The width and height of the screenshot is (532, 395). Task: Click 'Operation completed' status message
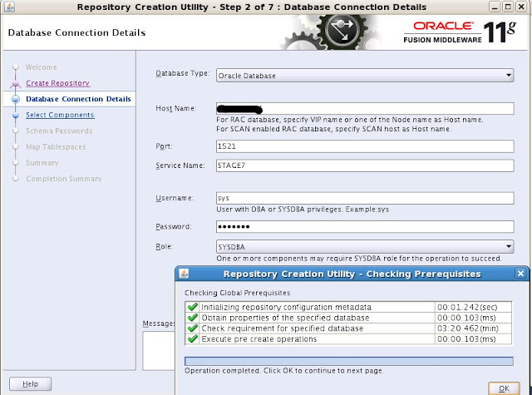click(x=284, y=371)
